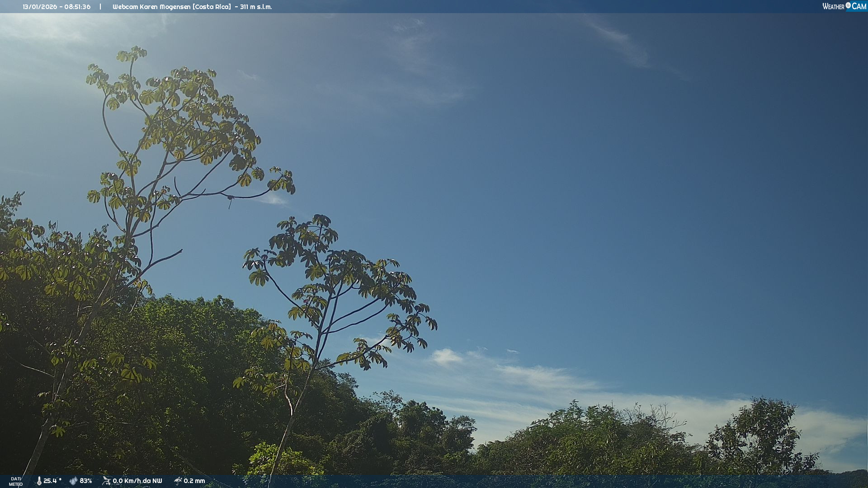Select the 83% humidity value
The image size is (868, 488).
pos(86,481)
